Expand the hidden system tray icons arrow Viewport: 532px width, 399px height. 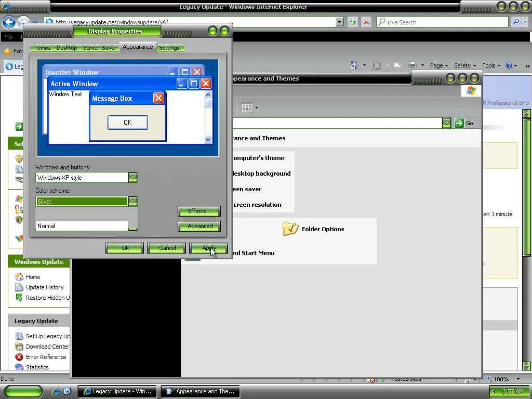494,392
